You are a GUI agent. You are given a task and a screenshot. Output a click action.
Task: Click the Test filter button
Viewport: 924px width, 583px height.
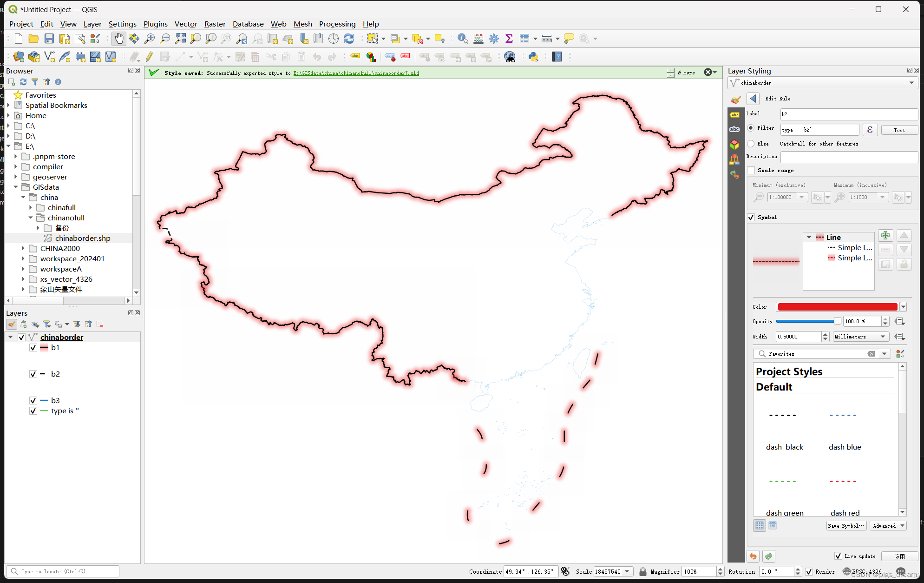[899, 130]
